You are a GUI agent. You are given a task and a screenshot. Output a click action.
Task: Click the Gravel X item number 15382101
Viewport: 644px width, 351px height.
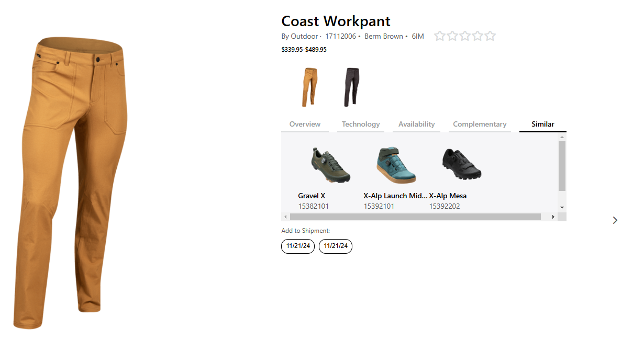[314, 206]
